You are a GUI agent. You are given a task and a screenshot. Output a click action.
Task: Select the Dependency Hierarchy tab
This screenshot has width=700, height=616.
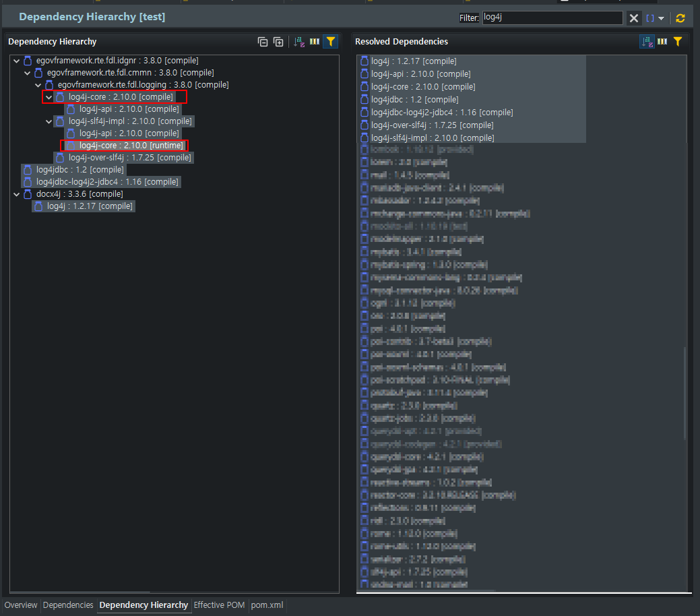tap(144, 605)
